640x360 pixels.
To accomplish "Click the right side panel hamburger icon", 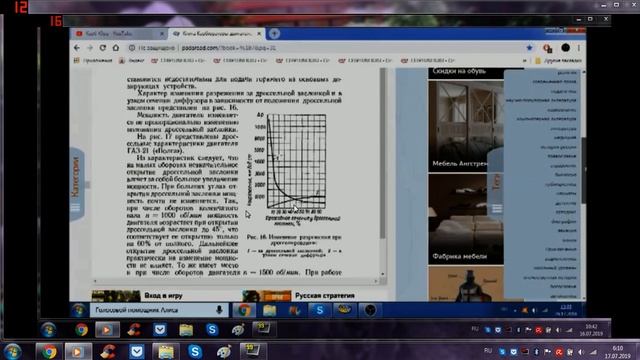I will 497,209.
